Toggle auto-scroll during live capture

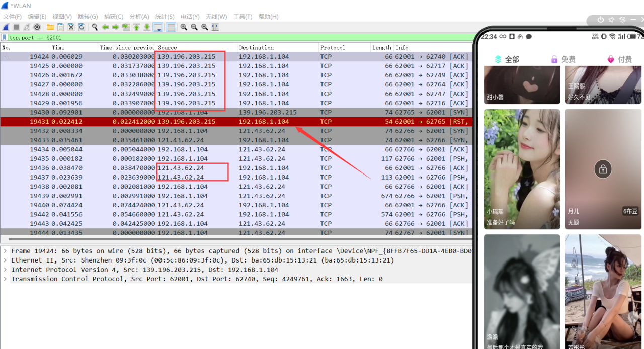(x=157, y=27)
